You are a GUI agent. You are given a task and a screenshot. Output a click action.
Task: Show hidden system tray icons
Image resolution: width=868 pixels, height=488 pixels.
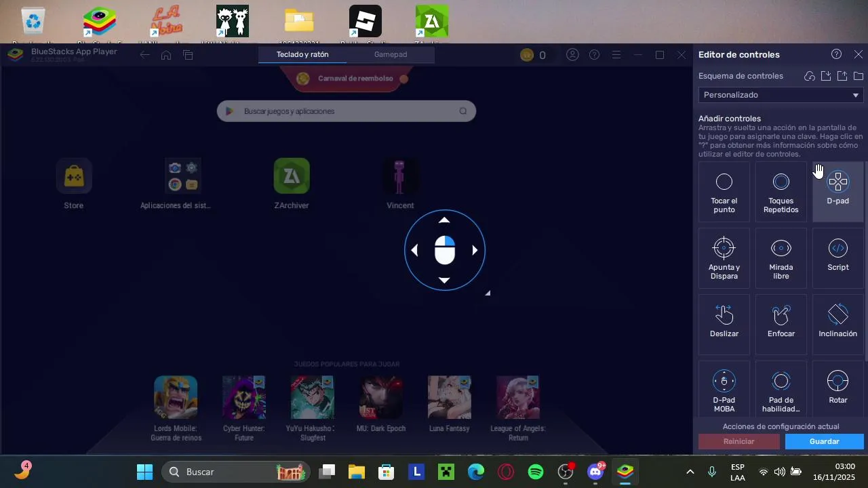point(690,472)
